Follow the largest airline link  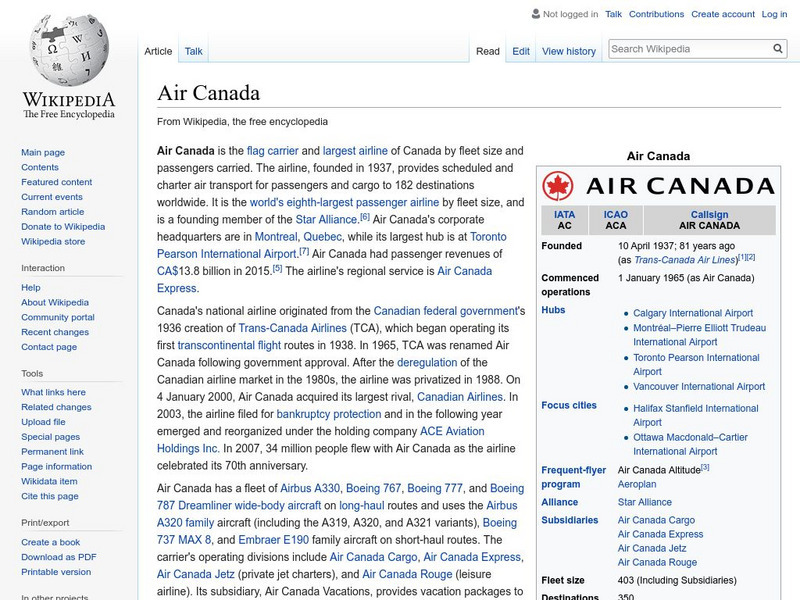pos(355,151)
